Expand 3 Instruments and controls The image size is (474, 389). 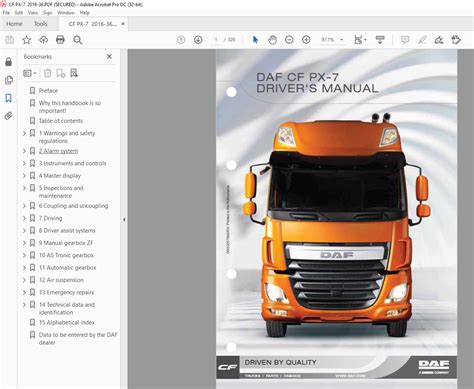click(24, 163)
